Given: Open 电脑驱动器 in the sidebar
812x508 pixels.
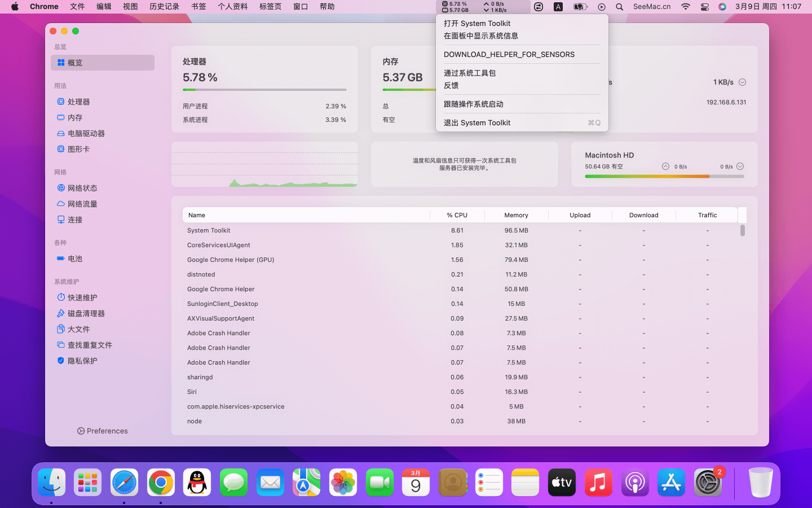Looking at the screenshot, I should [86, 133].
